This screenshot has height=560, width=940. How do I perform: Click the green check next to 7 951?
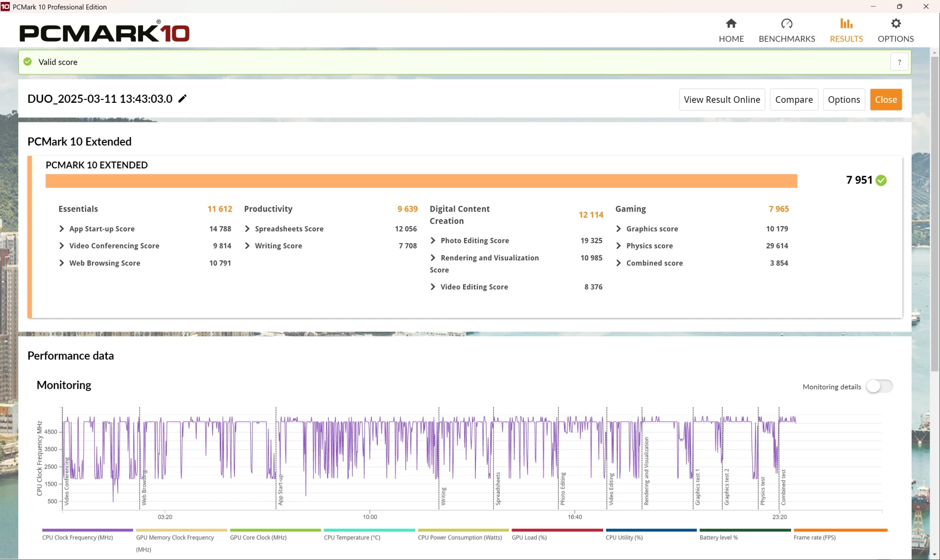tap(881, 180)
